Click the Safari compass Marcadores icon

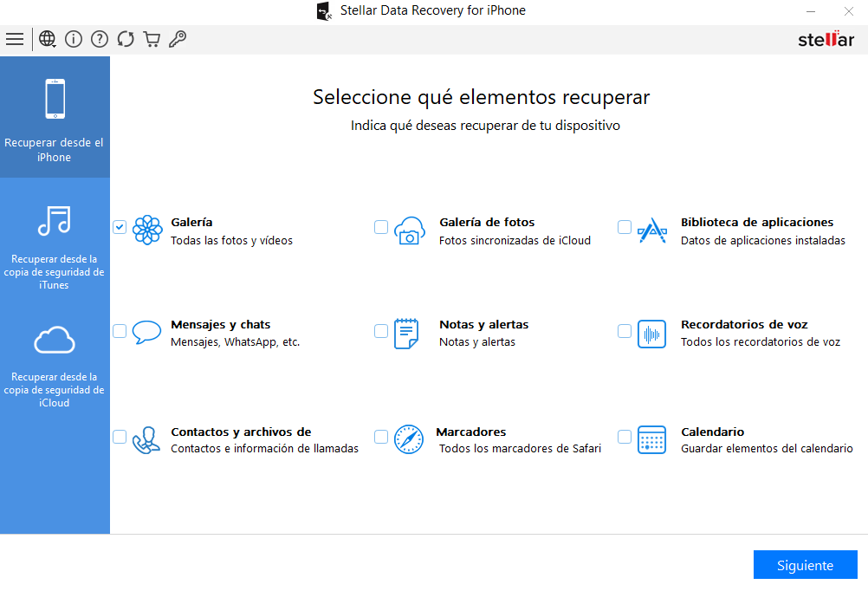tap(408, 439)
